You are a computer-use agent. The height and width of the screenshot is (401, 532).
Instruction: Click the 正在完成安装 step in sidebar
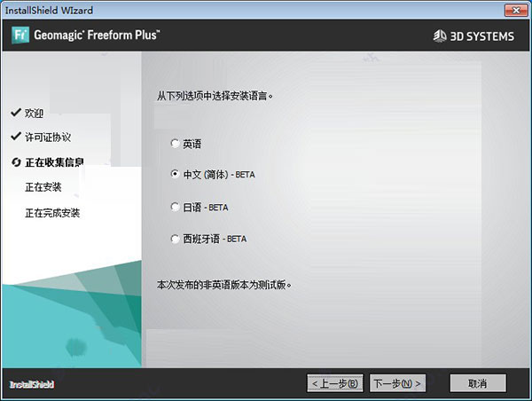pos(53,213)
